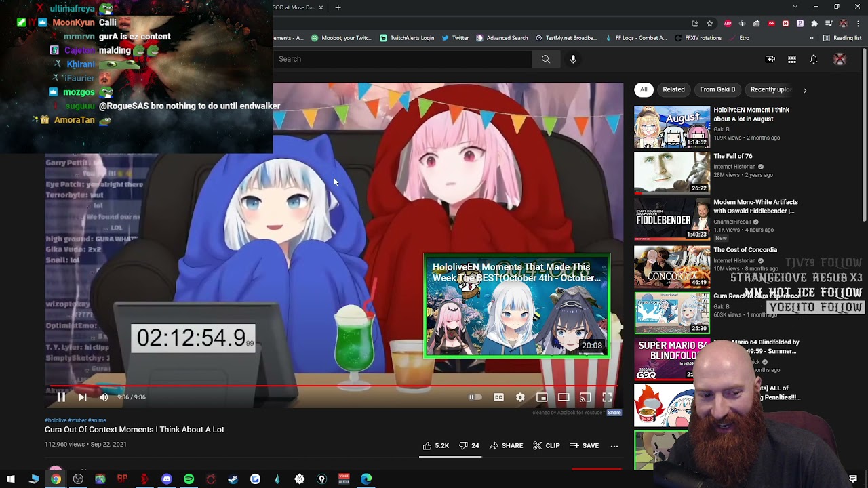868x488 pixels.
Task: Open the YouTube account avatar menu
Action: [x=840, y=60]
